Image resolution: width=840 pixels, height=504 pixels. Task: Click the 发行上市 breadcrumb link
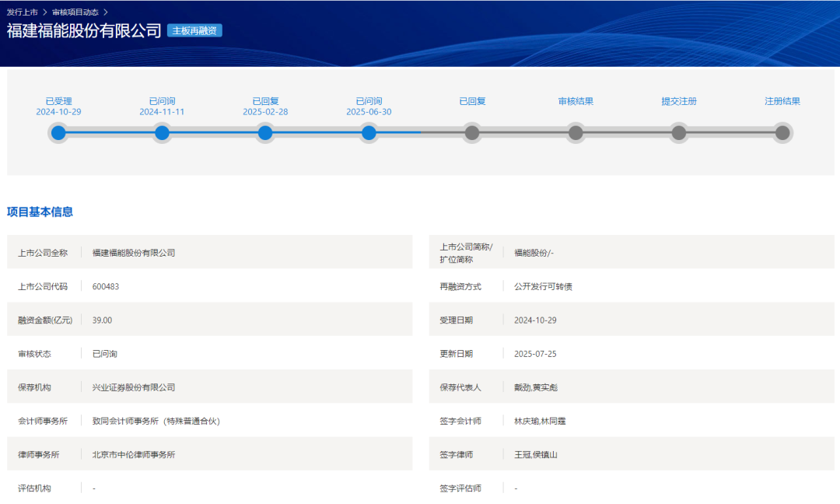click(22, 12)
